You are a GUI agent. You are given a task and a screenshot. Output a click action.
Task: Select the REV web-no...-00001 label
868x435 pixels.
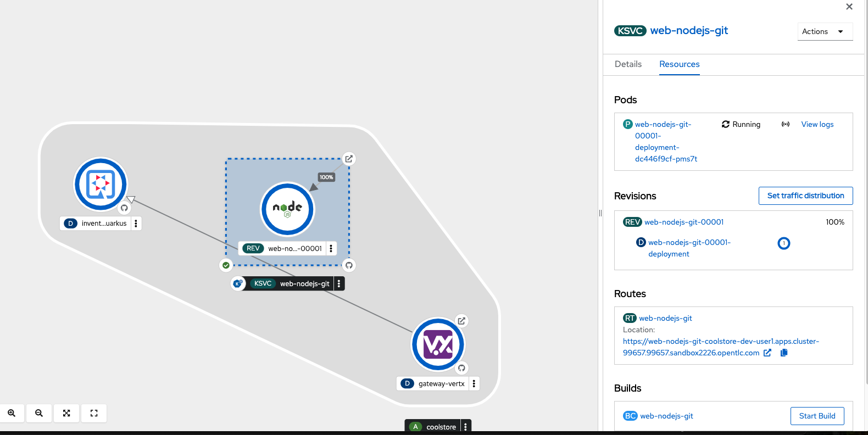click(295, 248)
